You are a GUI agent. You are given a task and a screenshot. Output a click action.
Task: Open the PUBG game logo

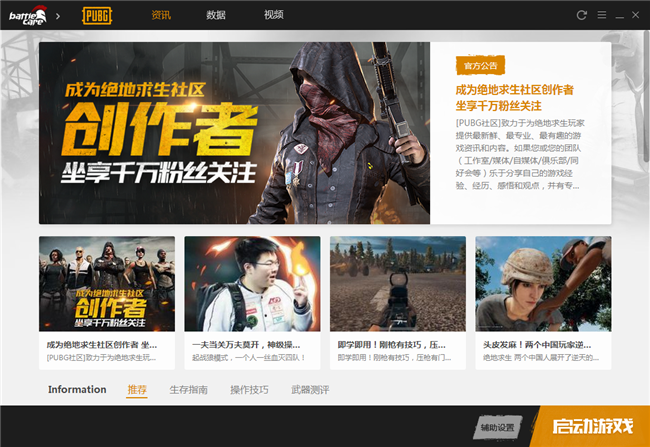(x=97, y=15)
